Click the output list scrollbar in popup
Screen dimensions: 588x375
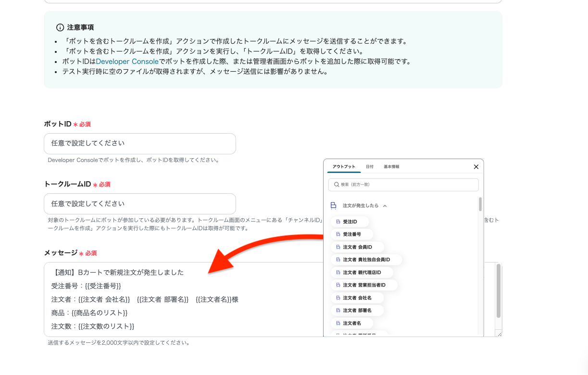480,204
